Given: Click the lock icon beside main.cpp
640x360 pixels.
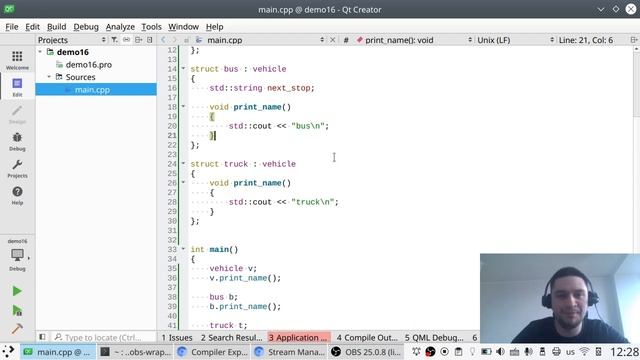Looking at the screenshot, I should (187, 40).
